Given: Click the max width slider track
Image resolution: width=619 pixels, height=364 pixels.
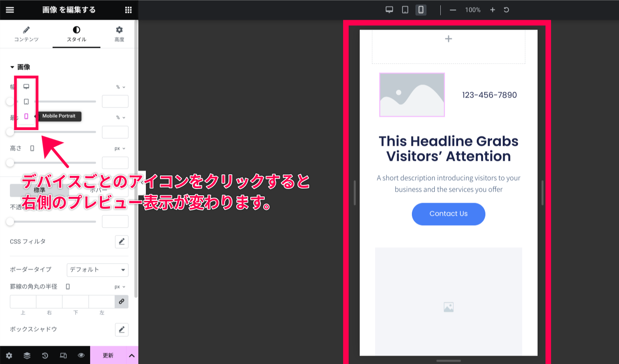Looking at the screenshot, I should click(53, 132).
